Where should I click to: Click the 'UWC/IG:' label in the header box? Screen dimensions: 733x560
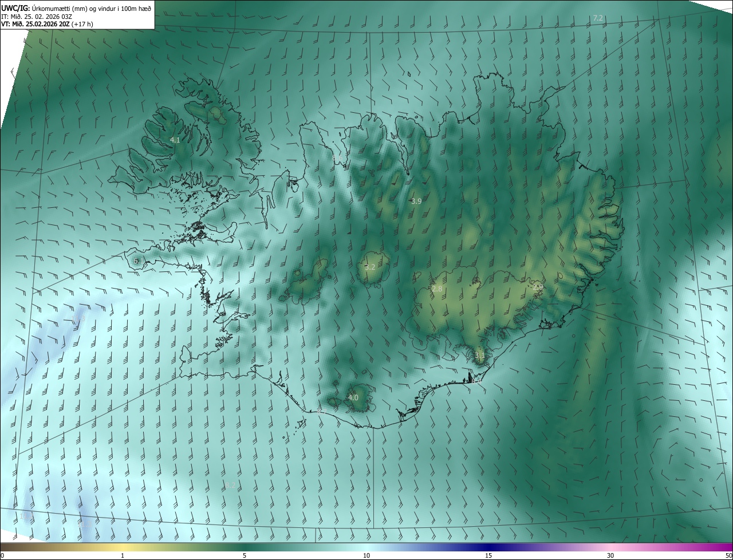16,7
